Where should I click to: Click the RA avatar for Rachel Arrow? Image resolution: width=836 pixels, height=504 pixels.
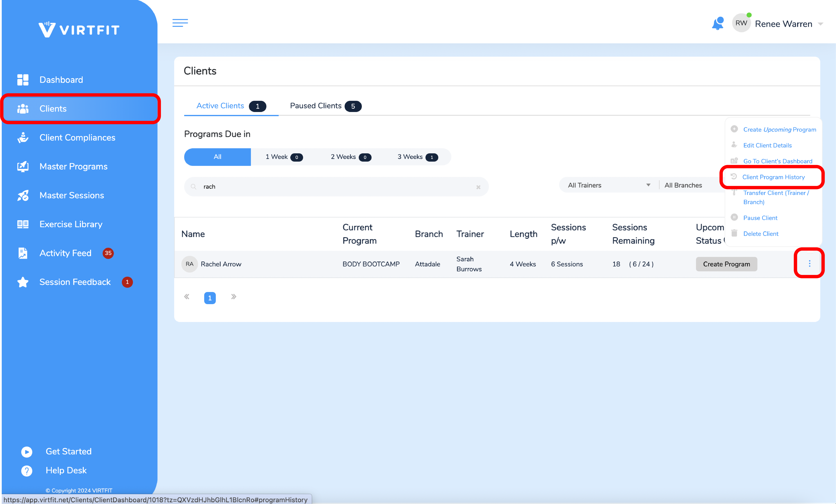(189, 264)
